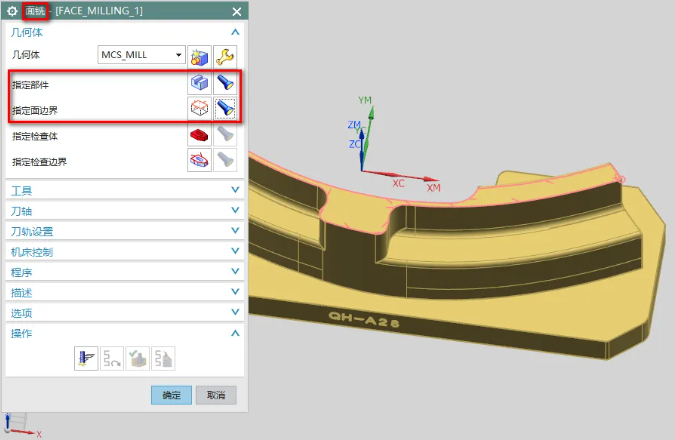Click the 指定检查边界 select icon
675x440 pixels.
(x=200, y=159)
